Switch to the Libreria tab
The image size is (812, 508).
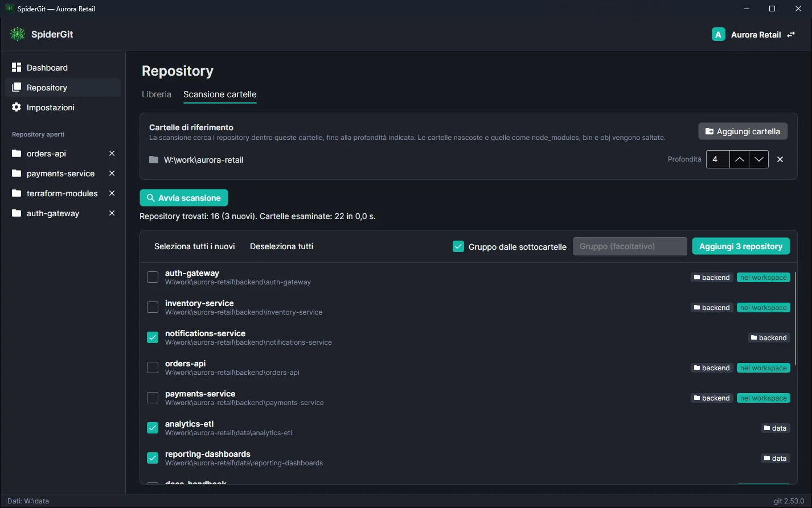(157, 94)
